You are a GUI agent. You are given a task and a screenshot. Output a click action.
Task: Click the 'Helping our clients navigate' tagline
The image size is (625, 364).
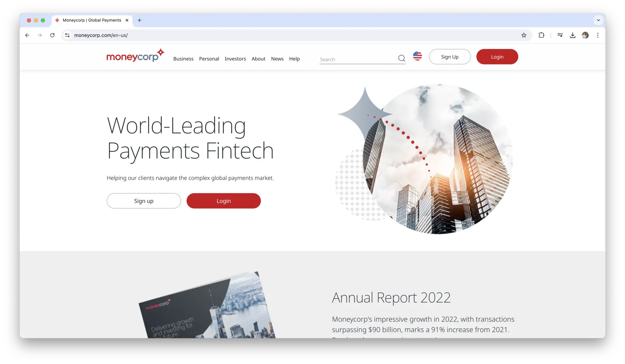(190, 178)
